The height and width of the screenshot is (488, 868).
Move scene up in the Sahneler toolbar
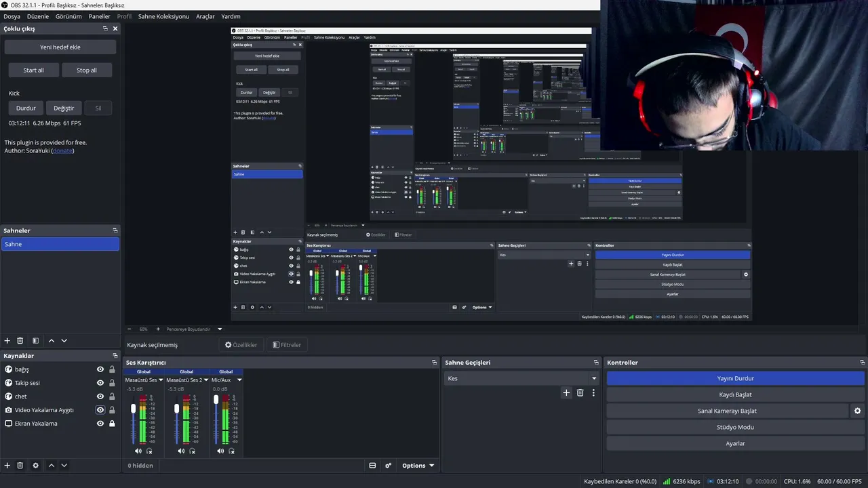point(51,341)
